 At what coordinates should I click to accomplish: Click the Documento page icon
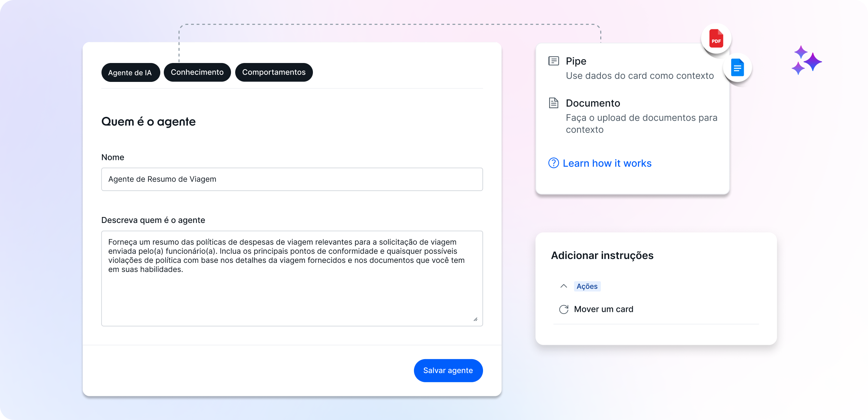(553, 103)
